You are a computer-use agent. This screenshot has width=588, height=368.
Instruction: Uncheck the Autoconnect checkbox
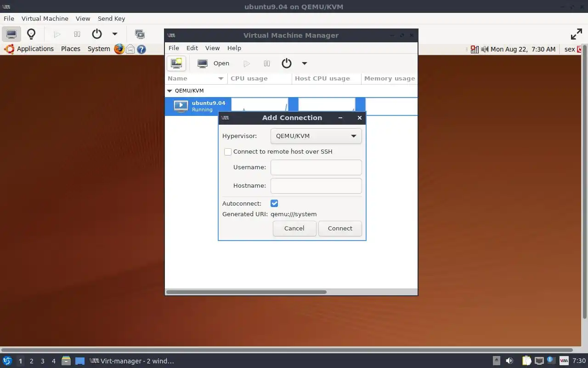274,203
